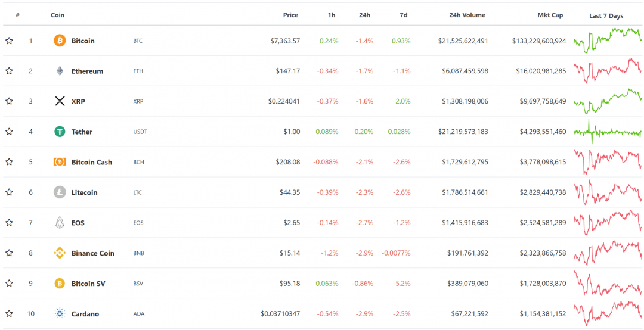Open the Litecoin name link

(85, 192)
